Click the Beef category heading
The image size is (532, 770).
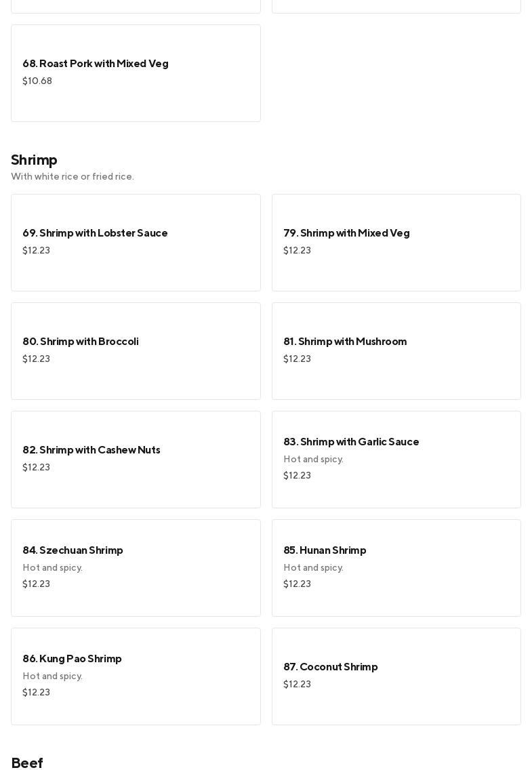tap(27, 763)
